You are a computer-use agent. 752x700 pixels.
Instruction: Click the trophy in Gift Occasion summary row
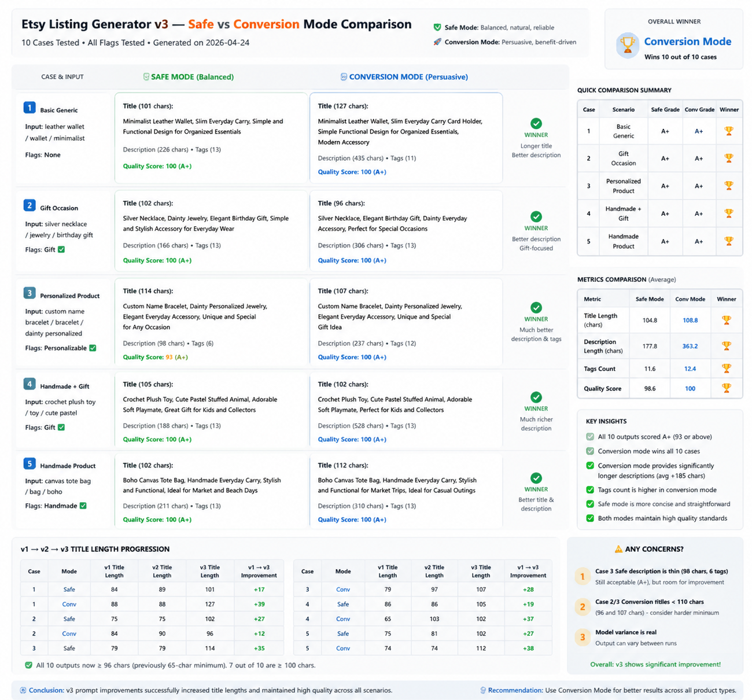pyautogui.click(x=729, y=158)
